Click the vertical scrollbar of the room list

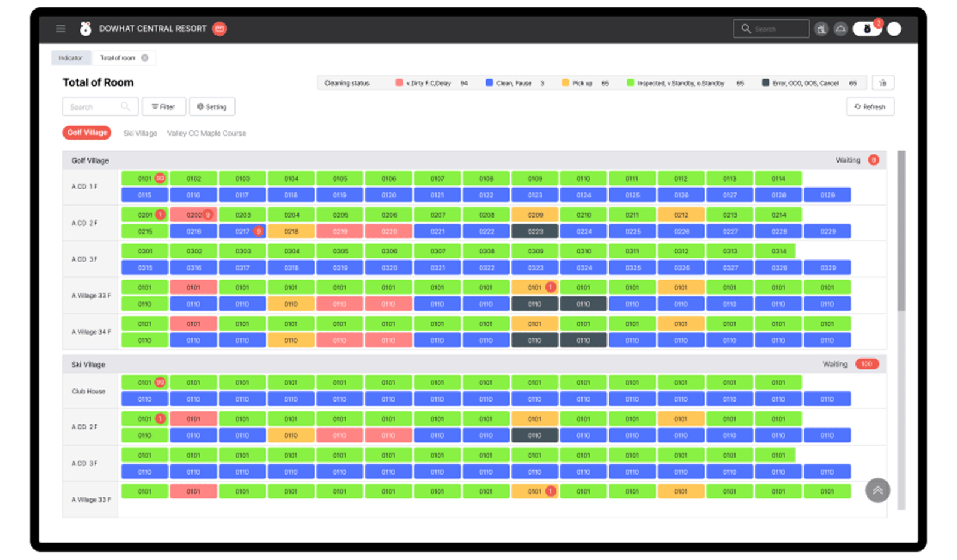[901, 231]
